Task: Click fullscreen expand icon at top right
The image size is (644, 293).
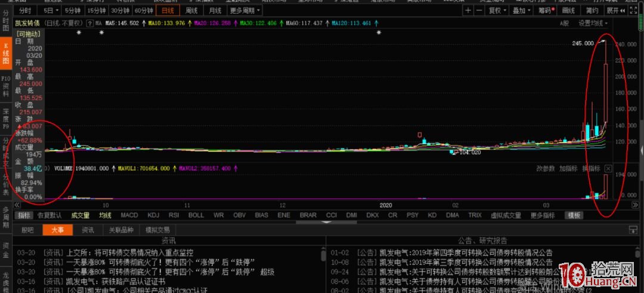Action: (632, 11)
